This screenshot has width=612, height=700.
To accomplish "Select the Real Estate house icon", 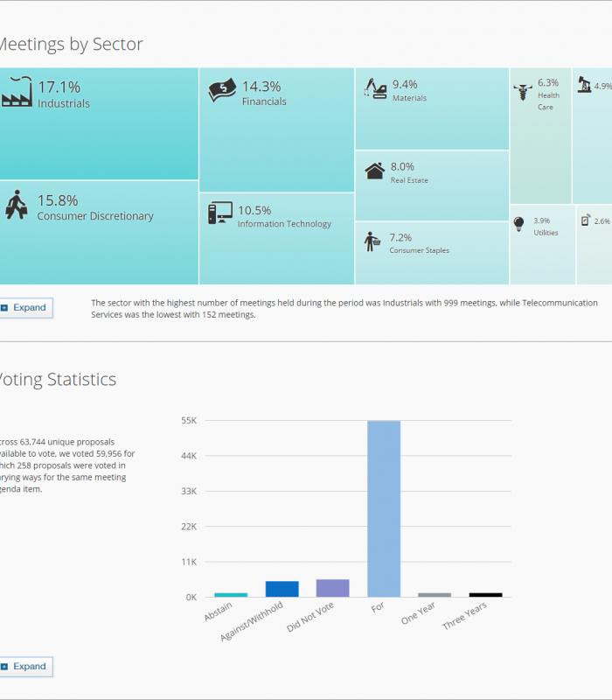I will (x=375, y=171).
